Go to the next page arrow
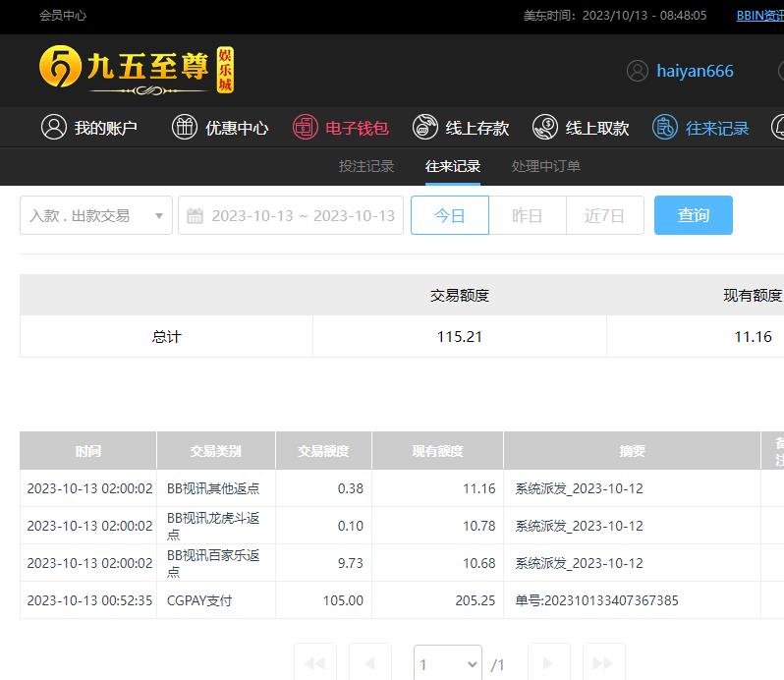 coord(548,663)
